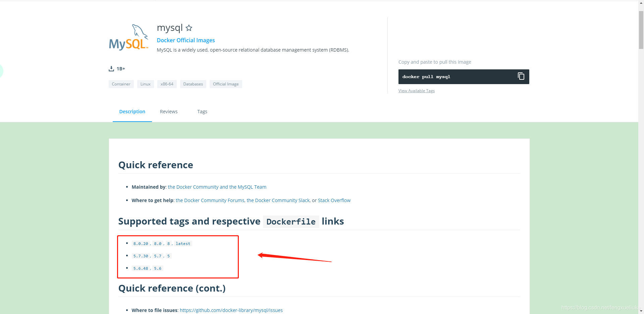Open the Docker Community Forums link
644x314 pixels.
pos(210,200)
